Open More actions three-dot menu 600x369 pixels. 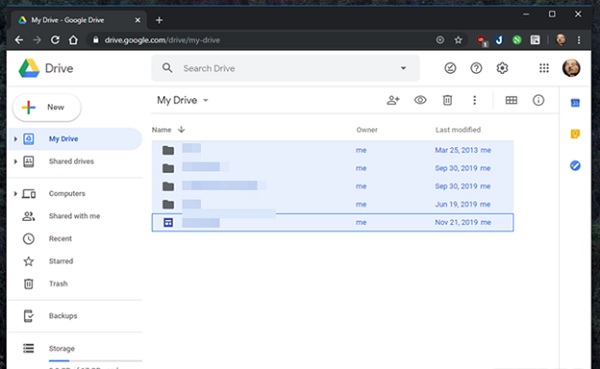click(x=474, y=100)
